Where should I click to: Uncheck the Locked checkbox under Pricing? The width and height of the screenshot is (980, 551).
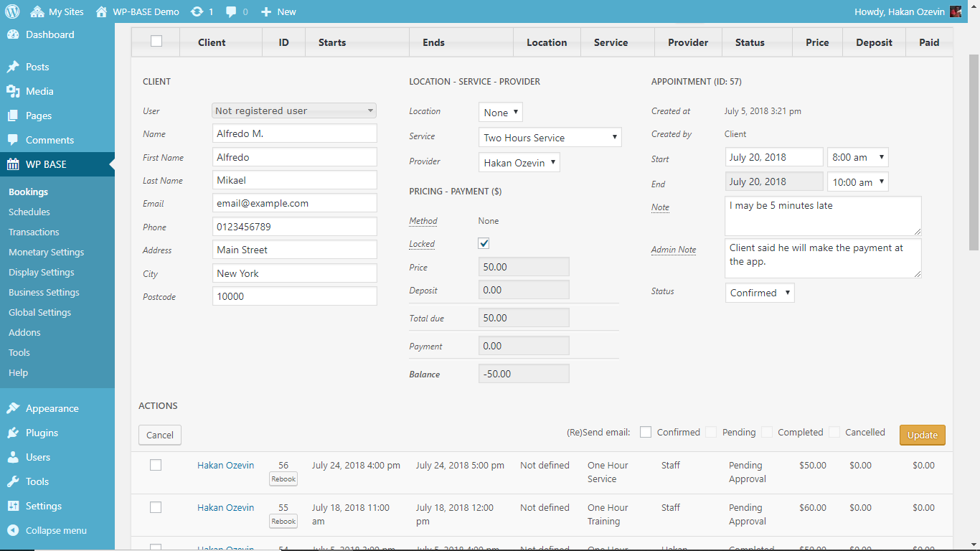[x=484, y=243]
